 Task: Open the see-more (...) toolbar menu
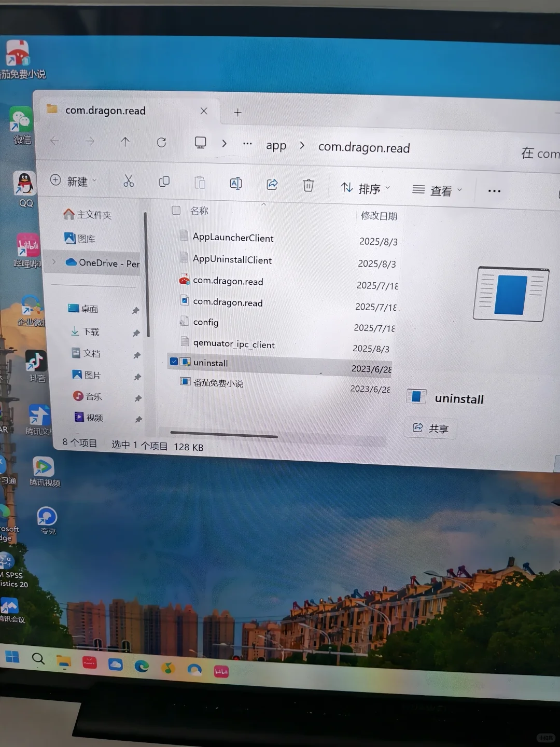(494, 191)
